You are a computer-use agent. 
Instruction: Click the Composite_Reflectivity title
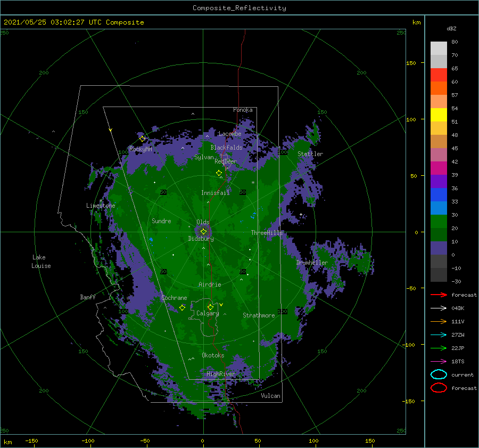pos(240,8)
